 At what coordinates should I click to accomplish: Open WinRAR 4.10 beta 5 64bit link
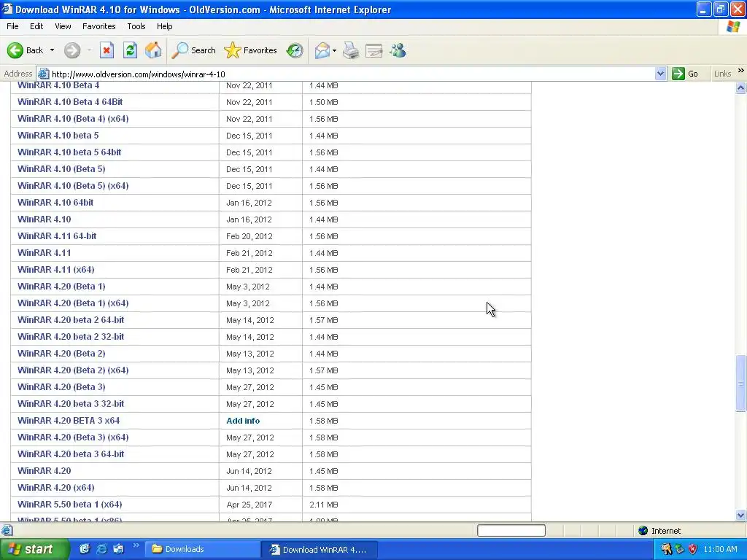[x=69, y=152]
